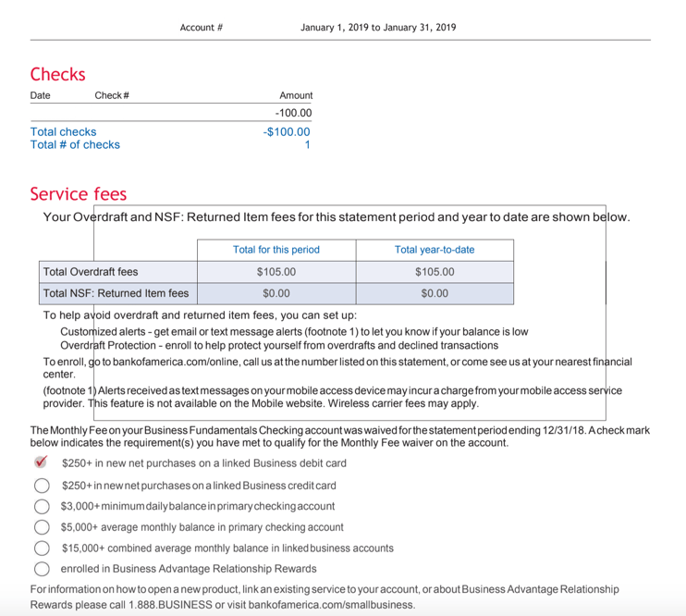The height and width of the screenshot is (616, 686).
Task: Click the enrolled in Business Advantage Relationship Rewards text
Action: (x=189, y=569)
